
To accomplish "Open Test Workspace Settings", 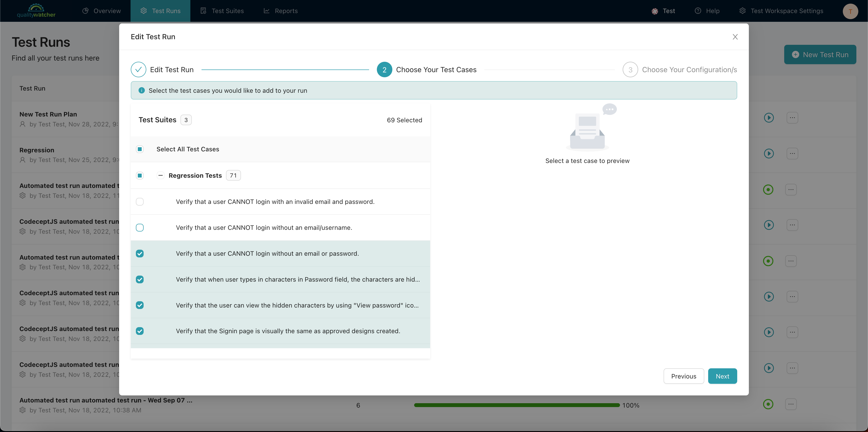I will click(781, 11).
